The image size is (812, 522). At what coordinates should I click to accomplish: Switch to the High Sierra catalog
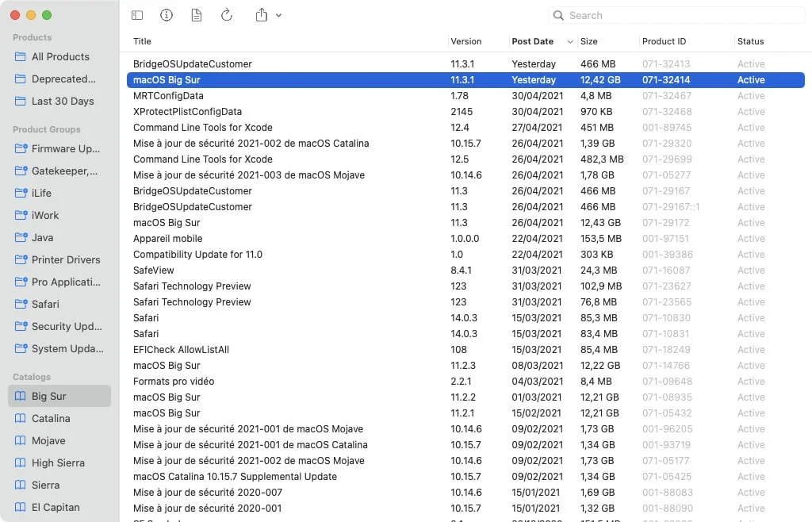(58, 463)
